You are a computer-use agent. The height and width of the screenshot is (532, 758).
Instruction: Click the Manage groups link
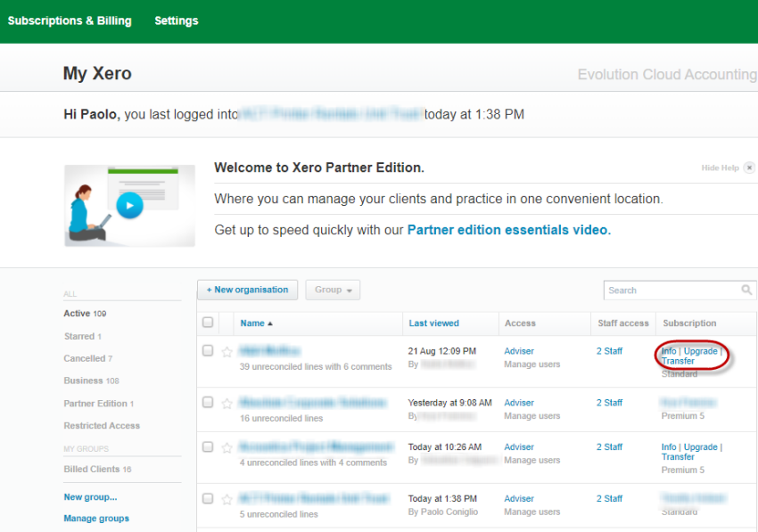[96, 519]
